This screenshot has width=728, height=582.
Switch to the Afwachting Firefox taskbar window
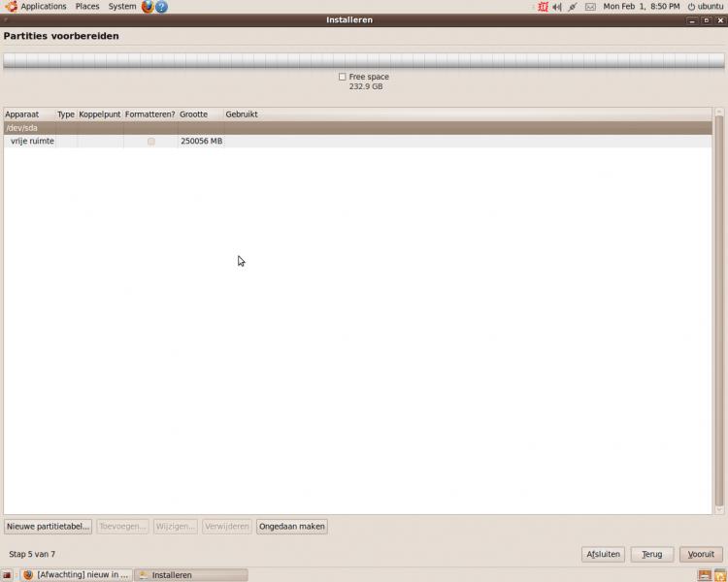click(77, 575)
